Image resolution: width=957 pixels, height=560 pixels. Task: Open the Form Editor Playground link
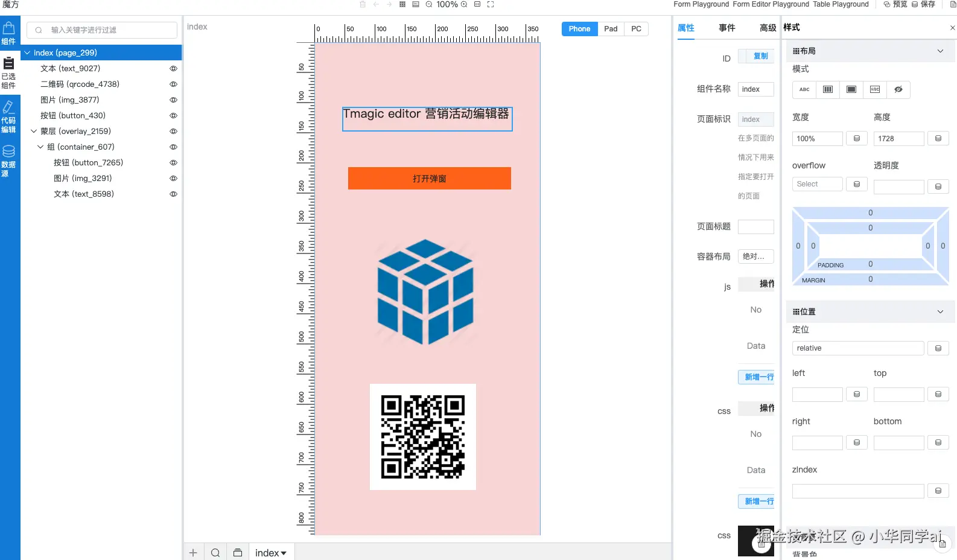[771, 4]
